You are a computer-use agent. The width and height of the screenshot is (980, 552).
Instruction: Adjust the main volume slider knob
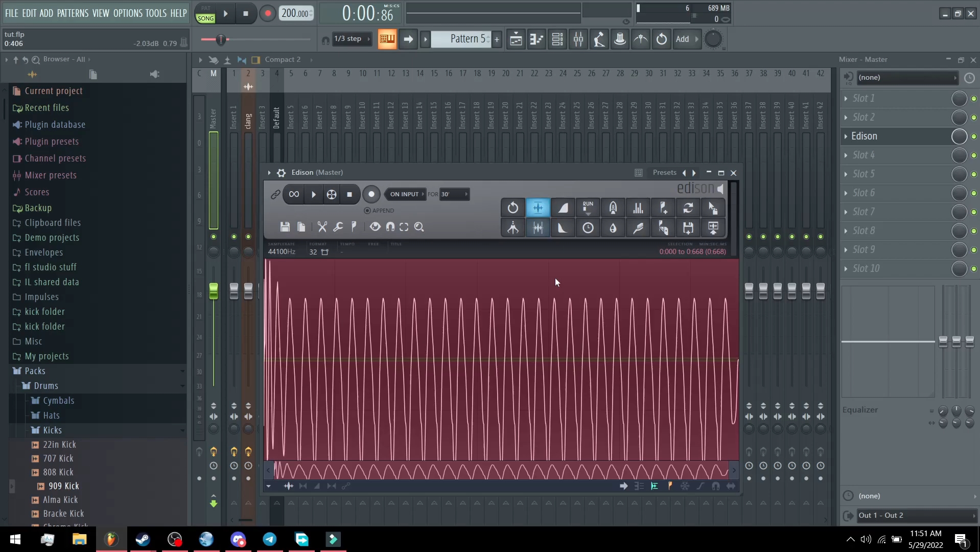(221, 39)
